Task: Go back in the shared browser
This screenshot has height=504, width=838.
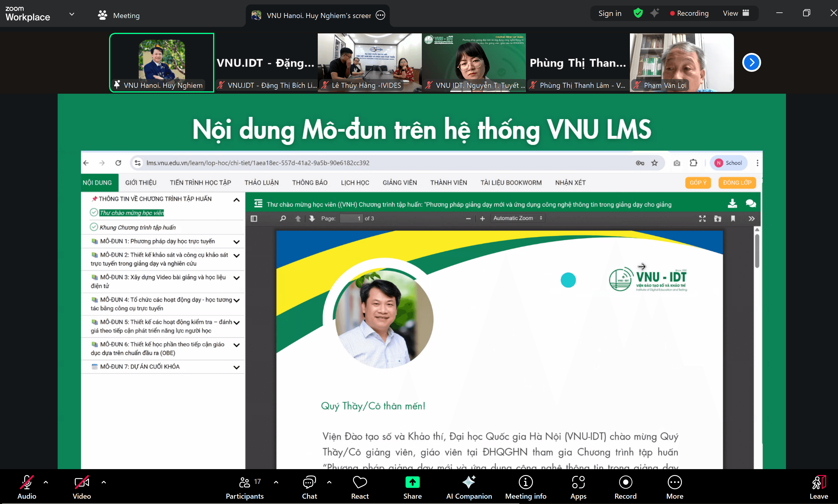Action: [86, 163]
